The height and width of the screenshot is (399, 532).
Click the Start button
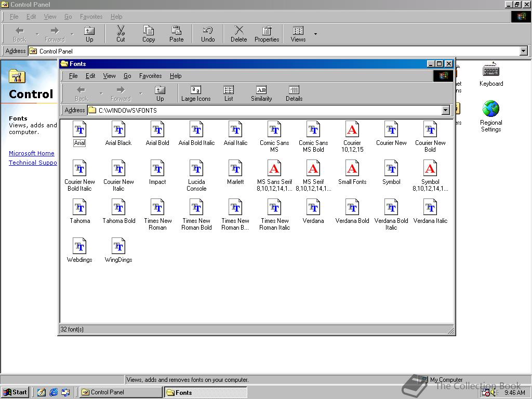[x=15, y=392]
